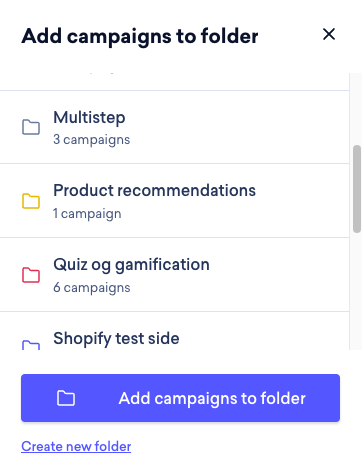
Task: Select the Product recommendations folder
Action: click(x=174, y=201)
